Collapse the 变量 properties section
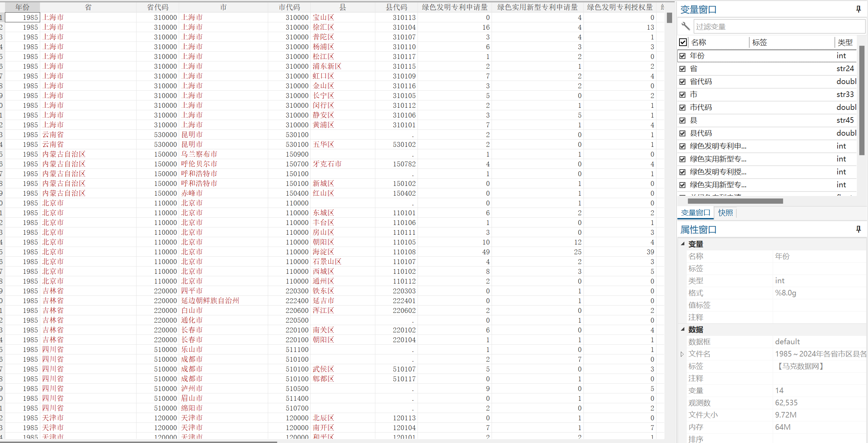868x443 pixels. tap(683, 244)
